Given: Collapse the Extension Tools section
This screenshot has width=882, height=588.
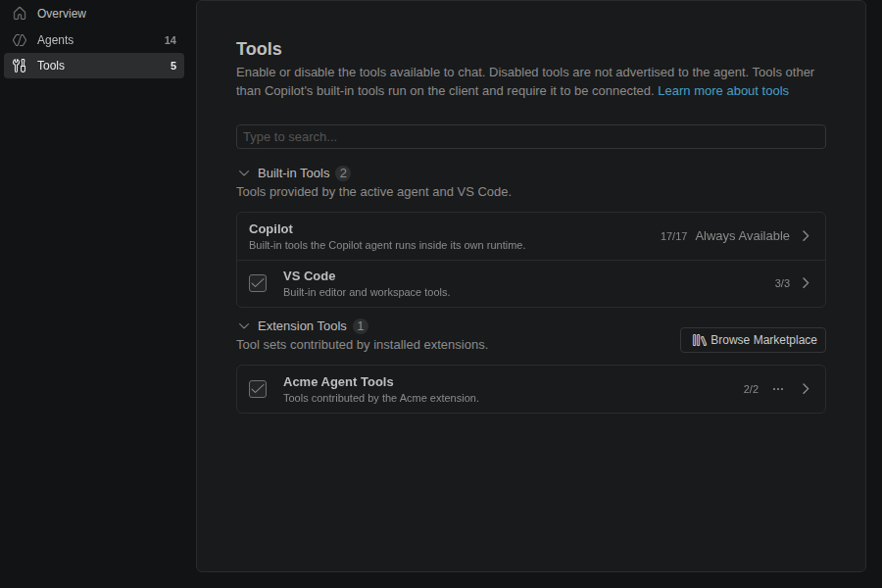Looking at the screenshot, I should 244,326.
